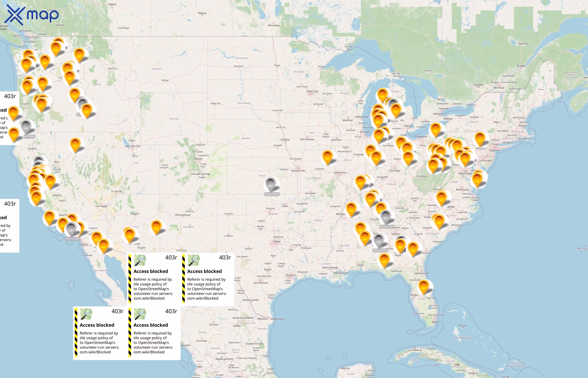Click the Winnipeg city label
The width and height of the screenshot is (588, 378).
coord(274,26)
